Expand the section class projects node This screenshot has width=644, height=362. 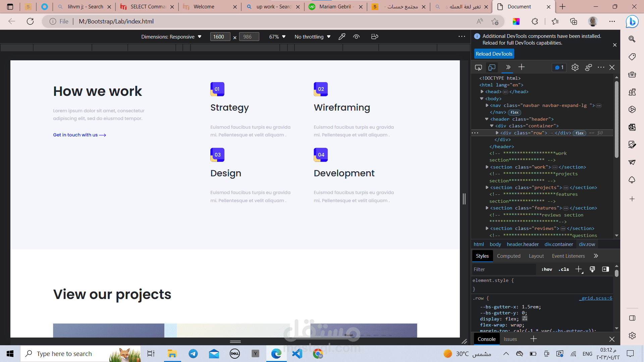pos(487,187)
